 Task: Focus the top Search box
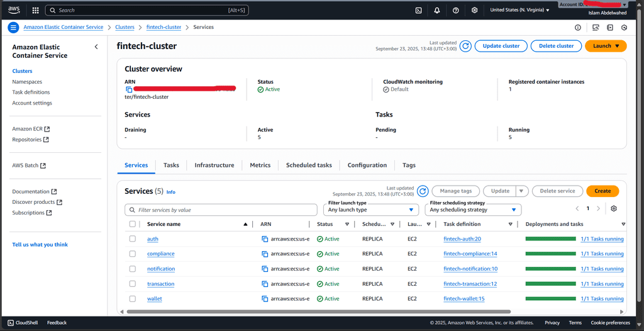click(x=147, y=10)
